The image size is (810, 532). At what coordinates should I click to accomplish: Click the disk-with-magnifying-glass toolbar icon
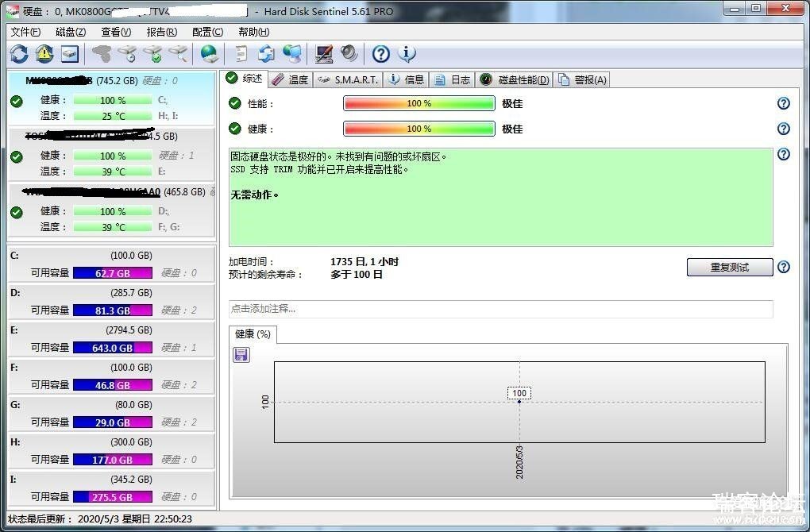(x=178, y=54)
